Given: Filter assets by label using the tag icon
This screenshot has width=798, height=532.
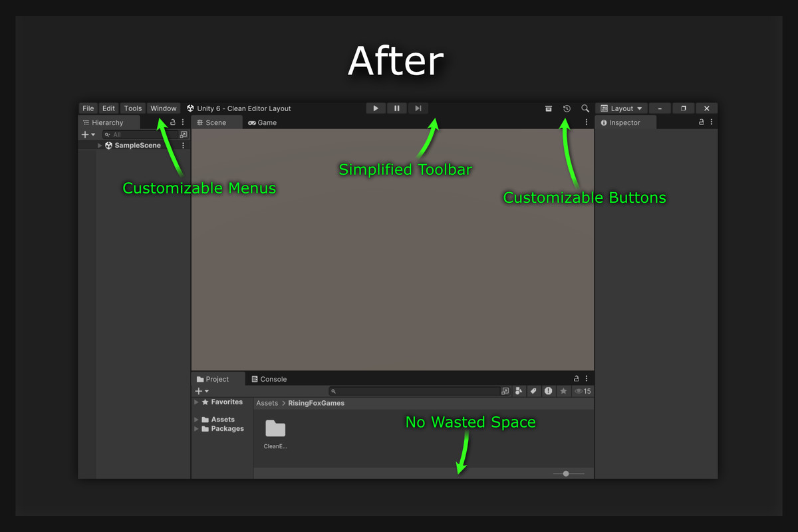Looking at the screenshot, I should pyautogui.click(x=533, y=391).
